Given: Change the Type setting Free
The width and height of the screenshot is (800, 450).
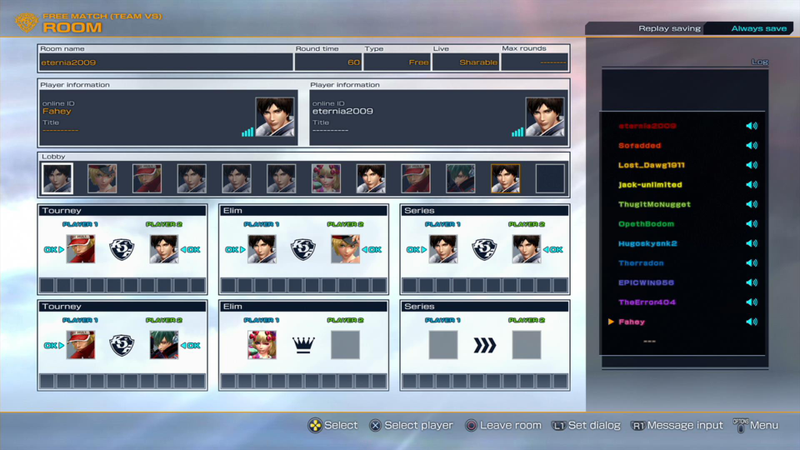Looking at the screenshot, I should coord(397,62).
